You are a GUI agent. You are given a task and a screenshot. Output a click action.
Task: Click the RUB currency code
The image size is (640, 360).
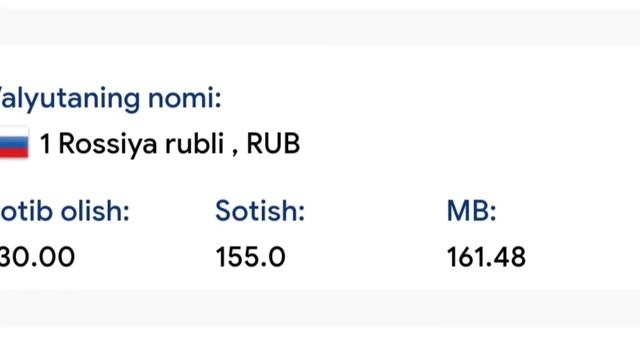pyautogui.click(x=273, y=144)
